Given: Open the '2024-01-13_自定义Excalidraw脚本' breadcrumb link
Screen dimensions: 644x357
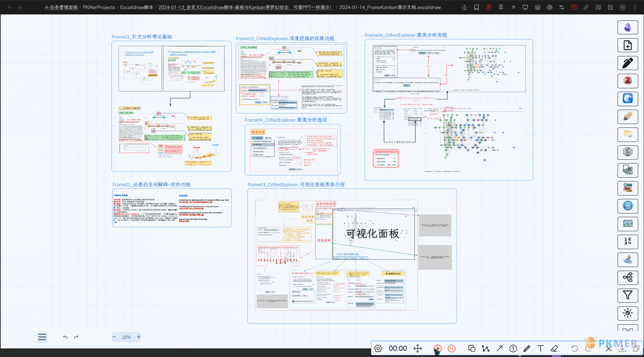Looking at the screenshot, I should tap(245, 7).
